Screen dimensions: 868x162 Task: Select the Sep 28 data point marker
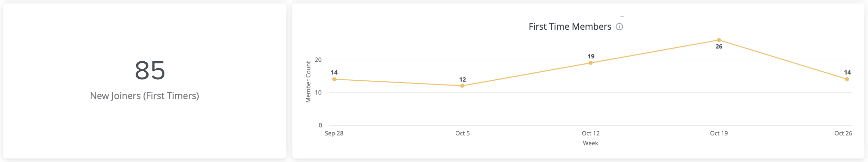tap(334, 79)
